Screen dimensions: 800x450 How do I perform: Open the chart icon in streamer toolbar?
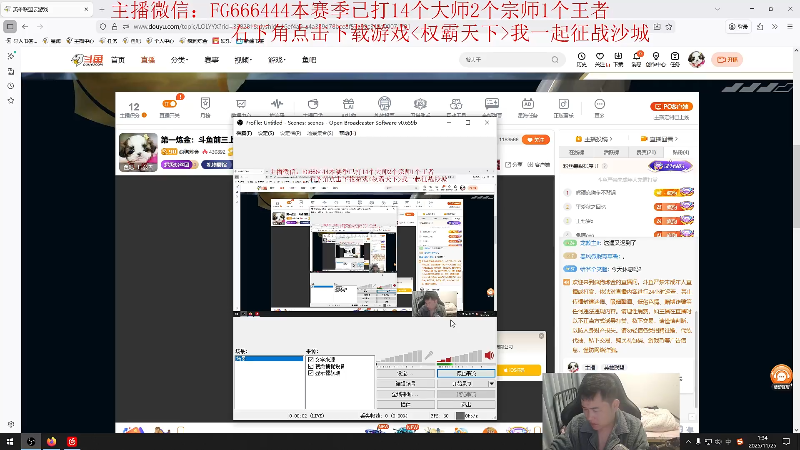click(x=241, y=104)
